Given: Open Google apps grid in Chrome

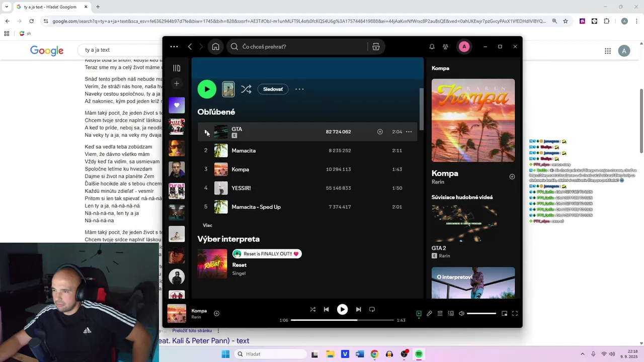Looking at the screenshot, I should coord(608,51).
